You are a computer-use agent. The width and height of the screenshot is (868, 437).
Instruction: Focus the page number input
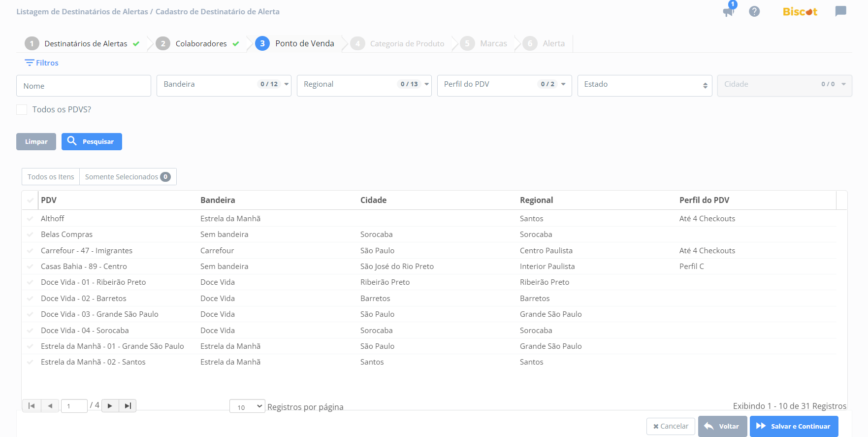74,406
